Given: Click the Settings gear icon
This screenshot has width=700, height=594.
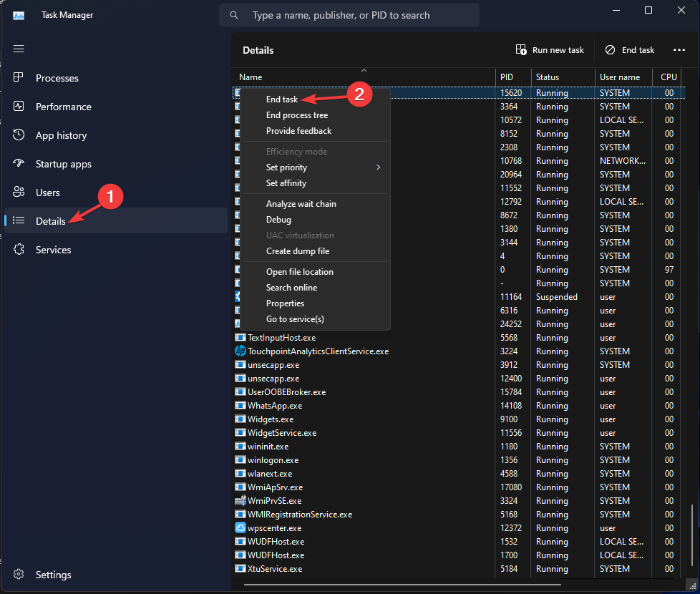Looking at the screenshot, I should [19, 574].
